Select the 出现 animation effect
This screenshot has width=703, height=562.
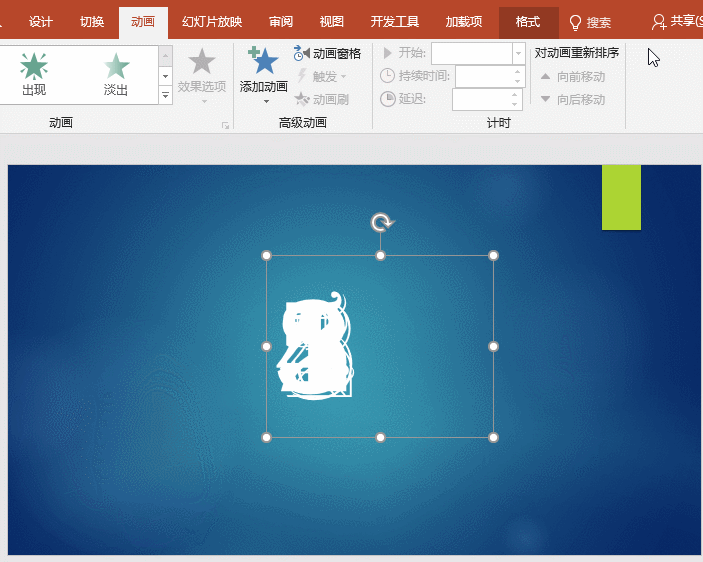tap(34, 74)
